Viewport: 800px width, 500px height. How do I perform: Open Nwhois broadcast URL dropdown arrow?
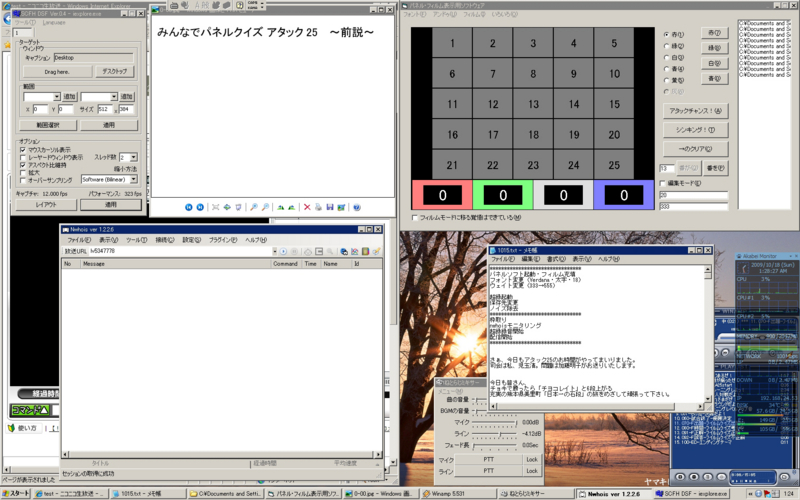[x=274, y=252]
